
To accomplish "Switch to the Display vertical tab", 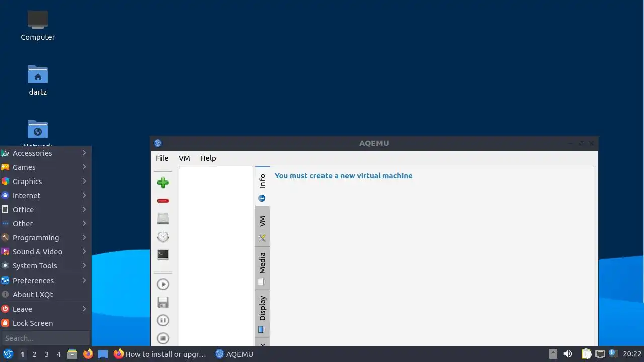I will 262,314.
